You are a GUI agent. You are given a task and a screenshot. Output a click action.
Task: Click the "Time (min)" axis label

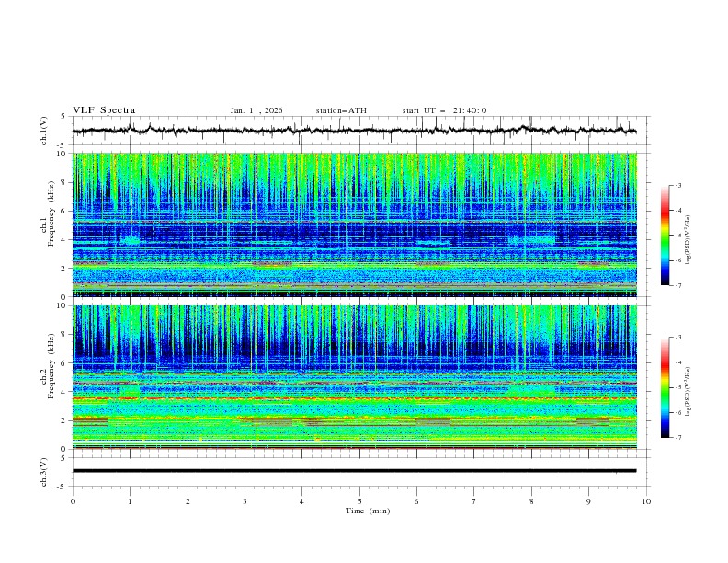point(368,511)
